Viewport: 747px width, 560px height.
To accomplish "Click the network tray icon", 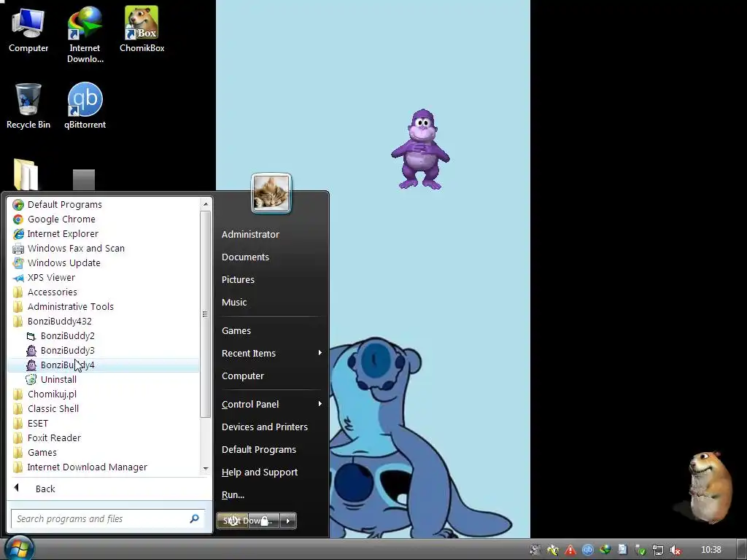I will (x=658, y=550).
